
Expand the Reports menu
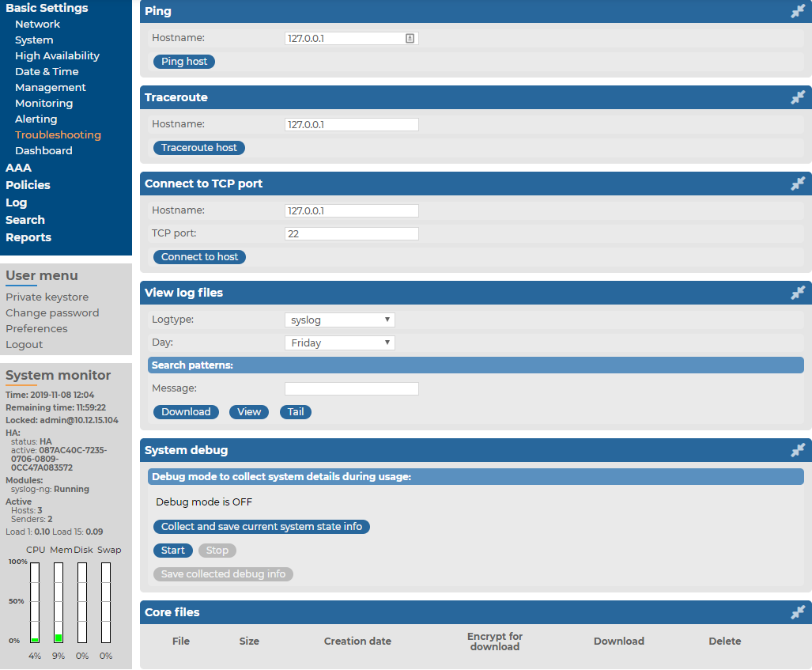[28, 237]
